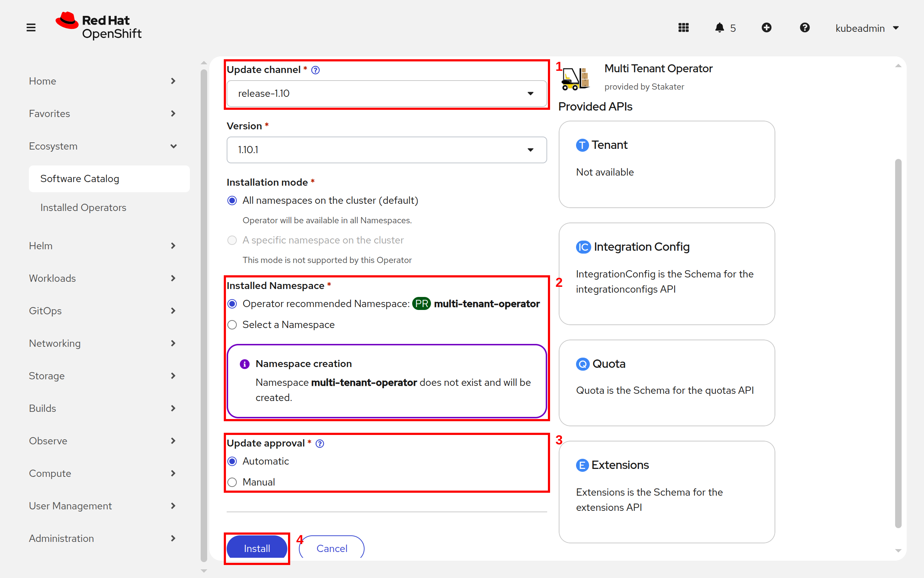Viewport: 924px width, 578px height.
Task: Click the Red Hat OpenShift logo
Action: click(x=99, y=26)
